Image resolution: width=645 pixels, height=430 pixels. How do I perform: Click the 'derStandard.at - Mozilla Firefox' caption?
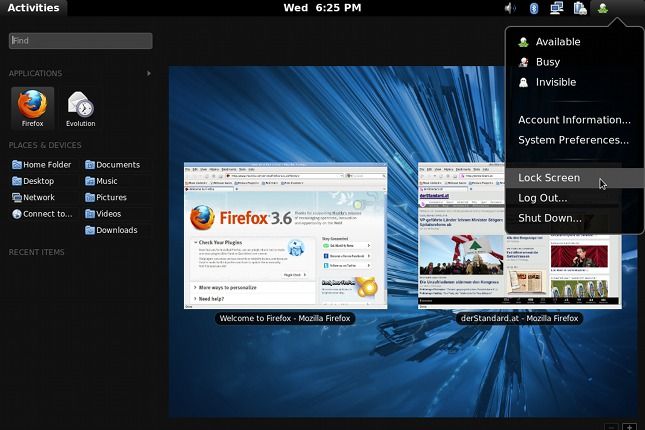(x=520, y=318)
